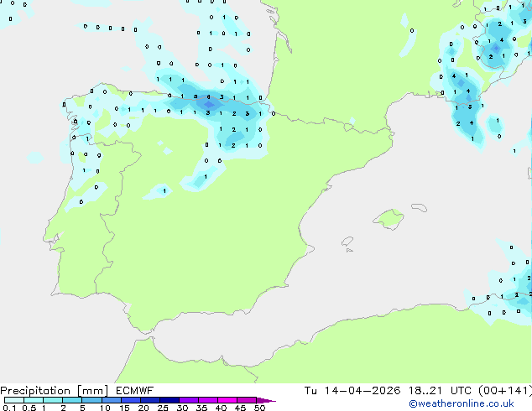Click the '0.5' legend scale label
This screenshot has height=411, width=532.
coord(29,408)
